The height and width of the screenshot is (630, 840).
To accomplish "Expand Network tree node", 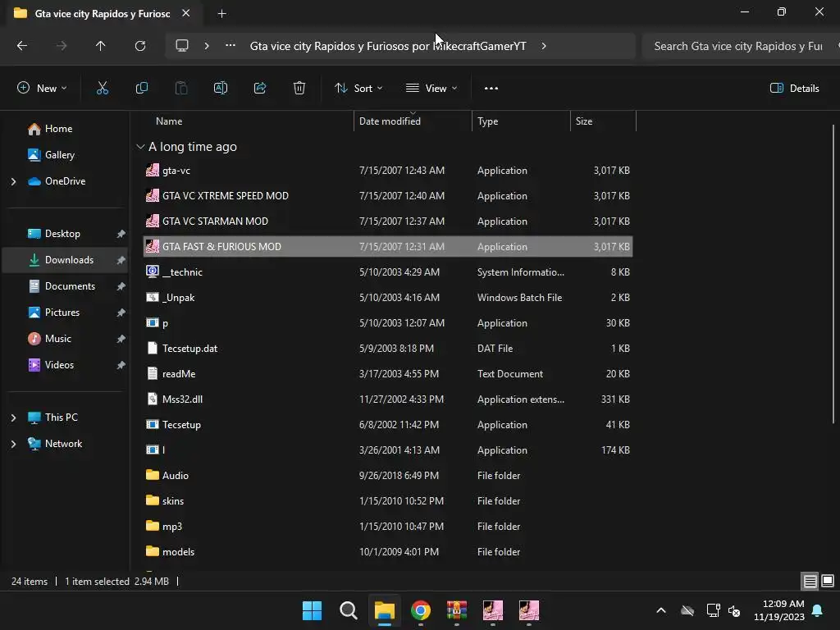I will pyautogui.click(x=13, y=444).
